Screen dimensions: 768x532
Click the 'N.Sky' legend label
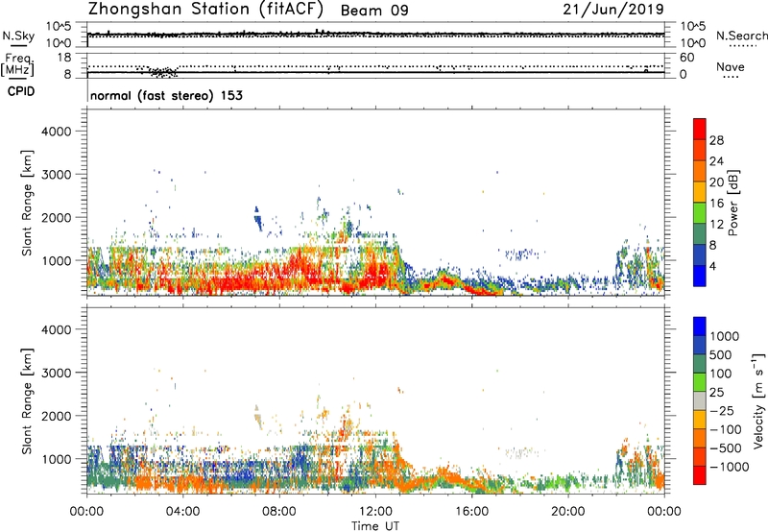(18, 36)
